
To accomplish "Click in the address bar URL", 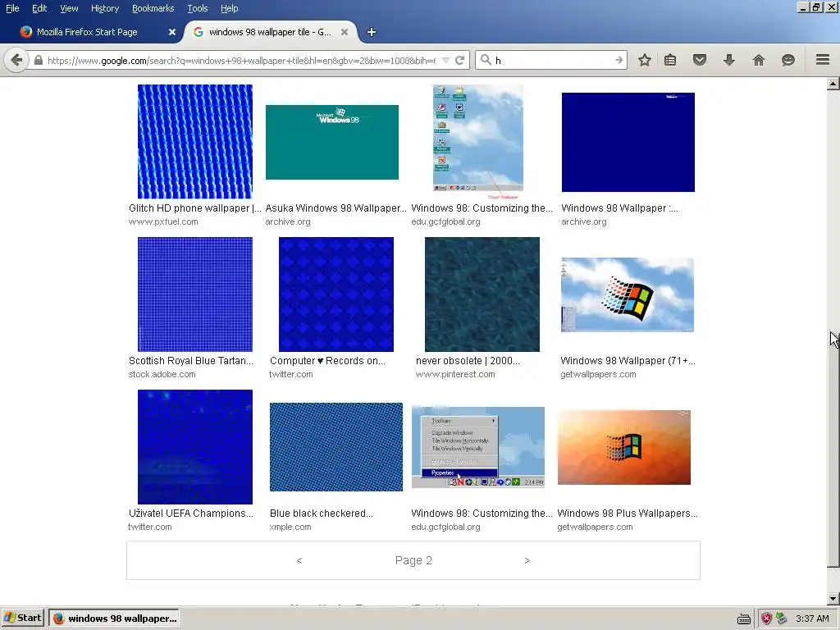I will [241, 61].
